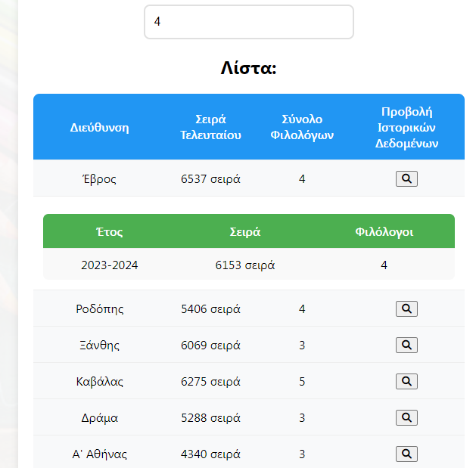Click the 2023-2024 year cell
The width and height of the screenshot is (476, 468).
click(x=110, y=265)
